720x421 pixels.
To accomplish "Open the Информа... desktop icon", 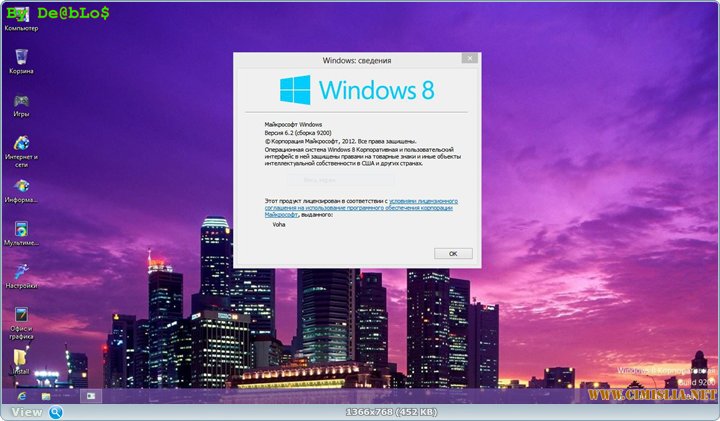I will click(x=21, y=191).
